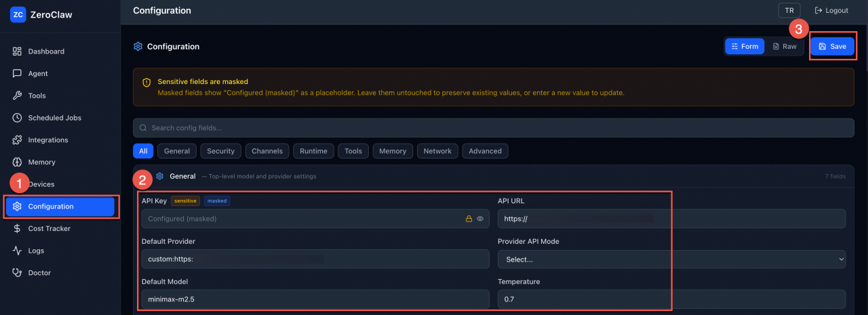Open the Agent chat icon in sidebar
Viewport: 868px width, 315px height.
pyautogui.click(x=17, y=74)
